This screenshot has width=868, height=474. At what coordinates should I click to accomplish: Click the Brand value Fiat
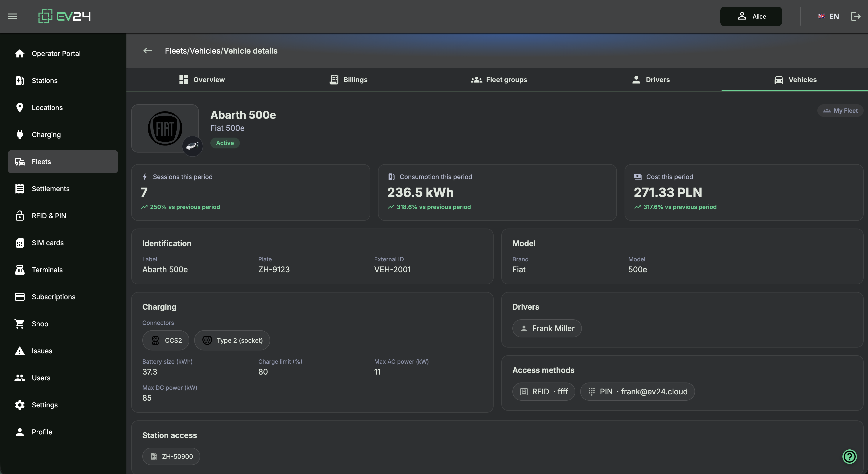coord(519,270)
